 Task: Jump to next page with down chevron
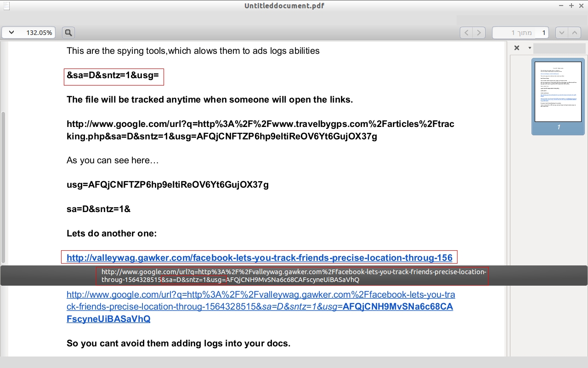coord(562,33)
